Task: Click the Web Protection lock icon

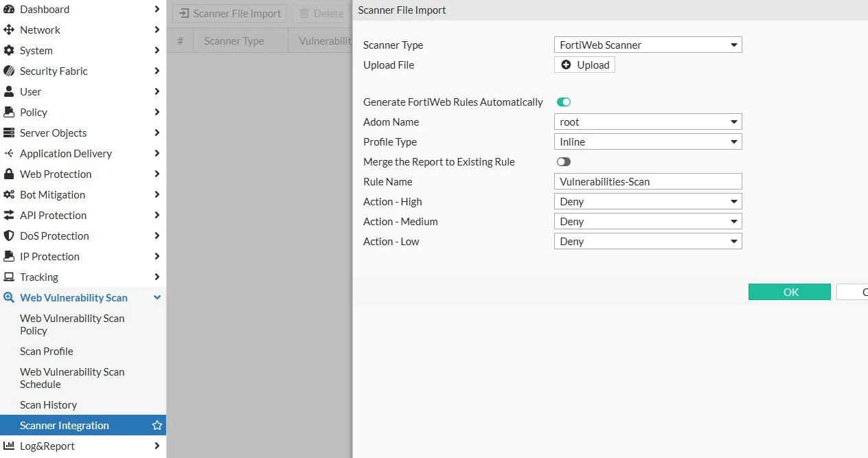Action: (9, 174)
